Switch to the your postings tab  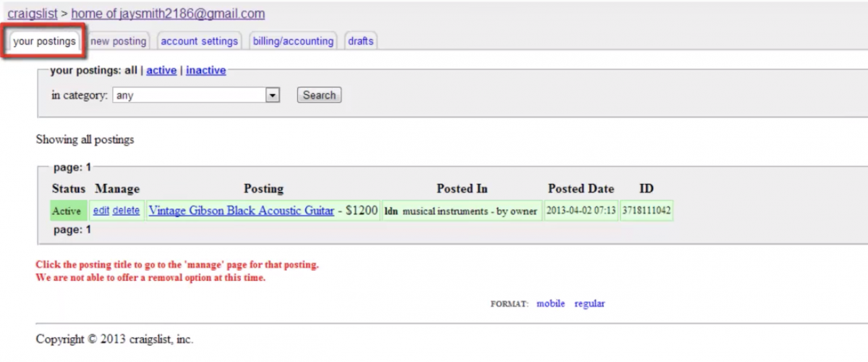pyautogui.click(x=44, y=41)
